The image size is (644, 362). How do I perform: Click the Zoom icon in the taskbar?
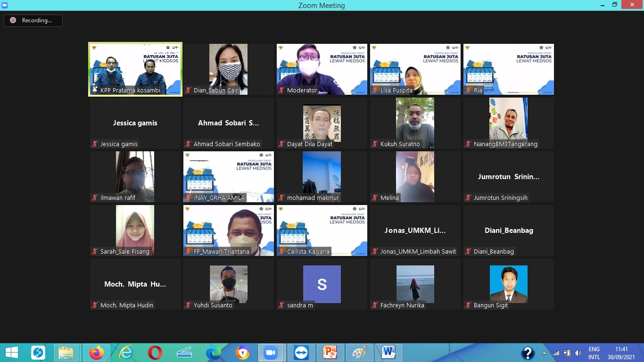(x=271, y=353)
